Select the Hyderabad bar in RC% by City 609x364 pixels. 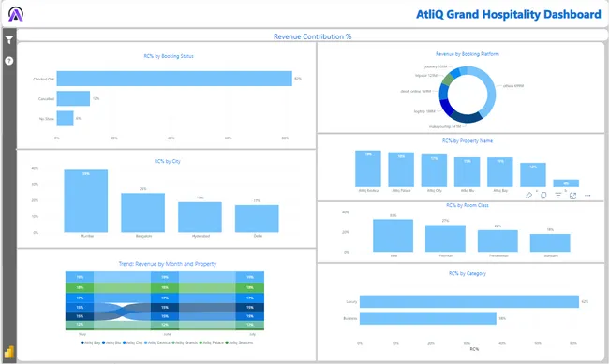[200, 217]
